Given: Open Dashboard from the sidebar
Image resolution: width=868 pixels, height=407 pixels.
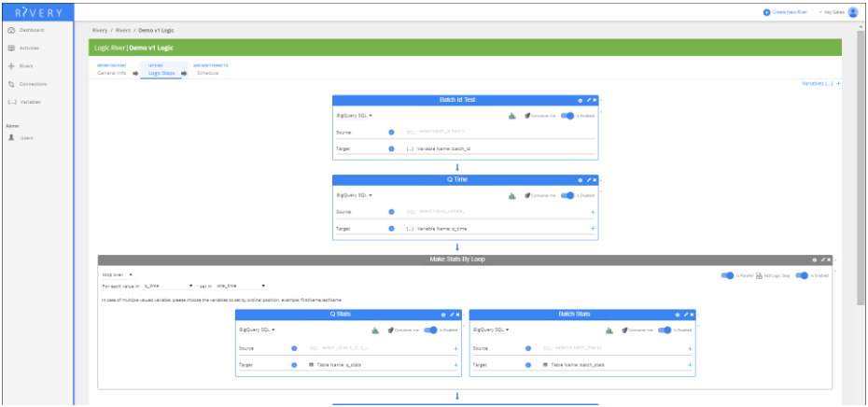Looking at the screenshot, I should pyautogui.click(x=32, y=30).
